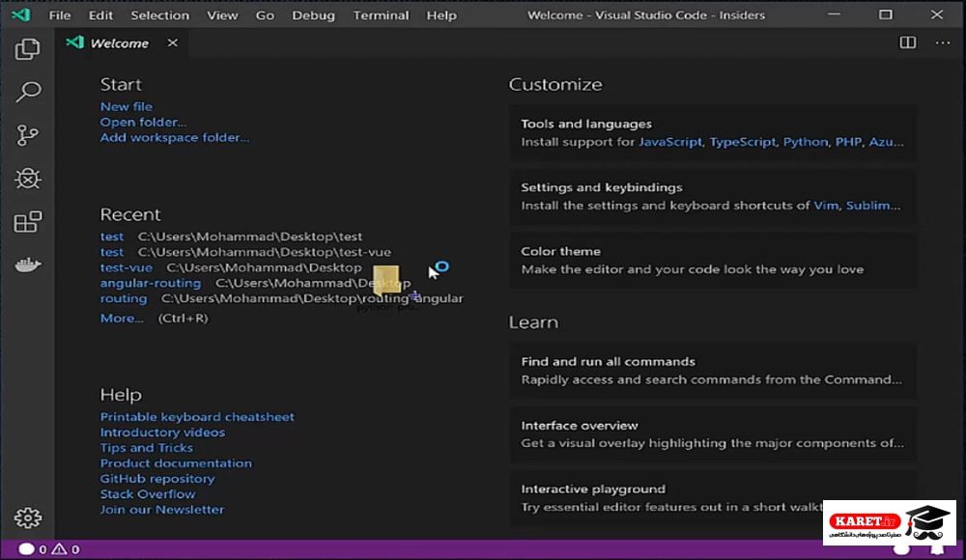
Task: Install PHP language support link
Action: [848, 142]
